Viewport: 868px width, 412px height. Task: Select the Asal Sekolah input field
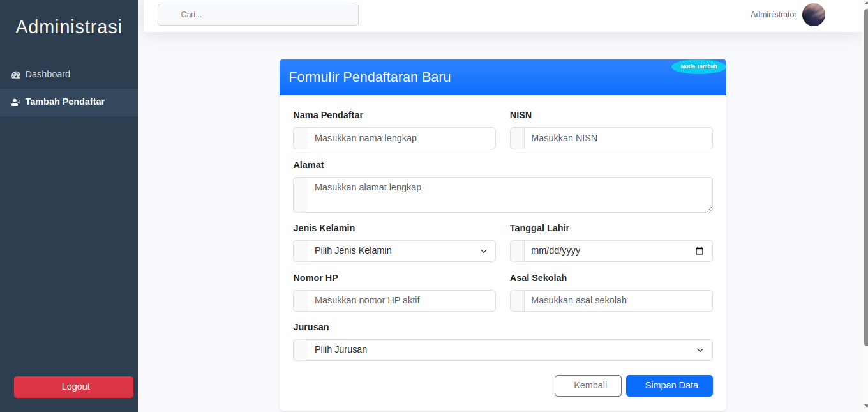[x=617, y=301]
